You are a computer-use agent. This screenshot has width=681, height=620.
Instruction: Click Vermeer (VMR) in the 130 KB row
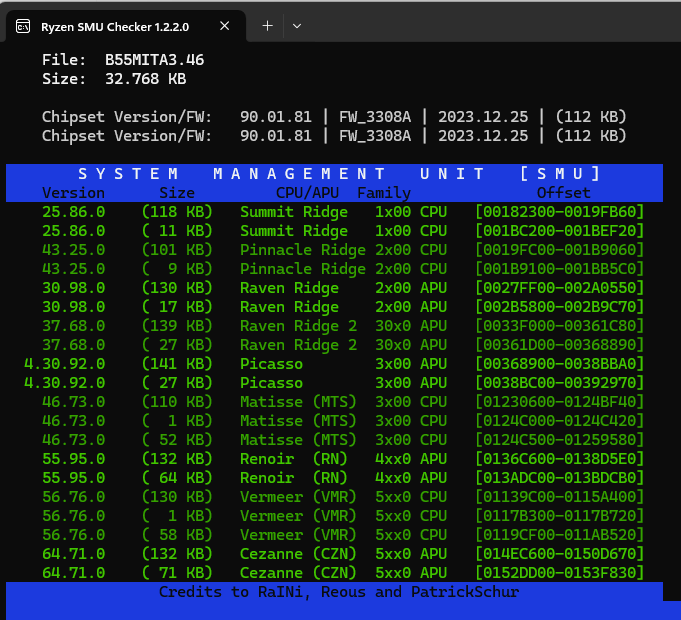tap(298, 497)
